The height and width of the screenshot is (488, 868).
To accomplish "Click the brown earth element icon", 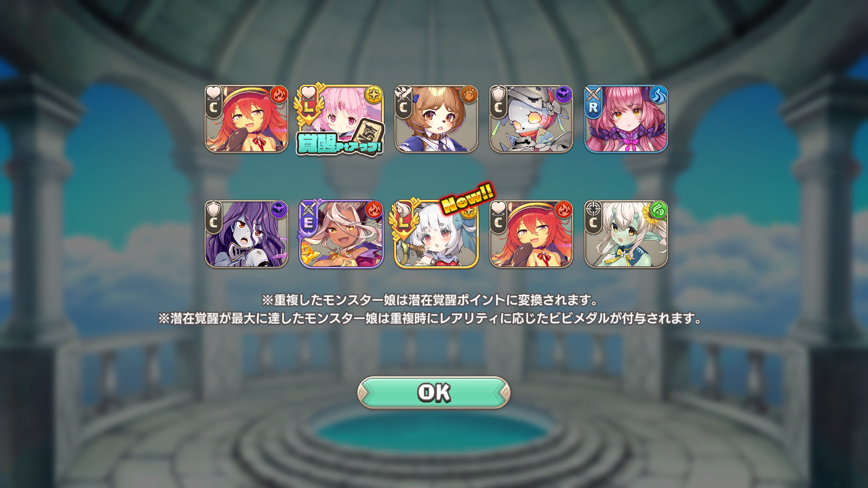I will [x=469, y=95].
